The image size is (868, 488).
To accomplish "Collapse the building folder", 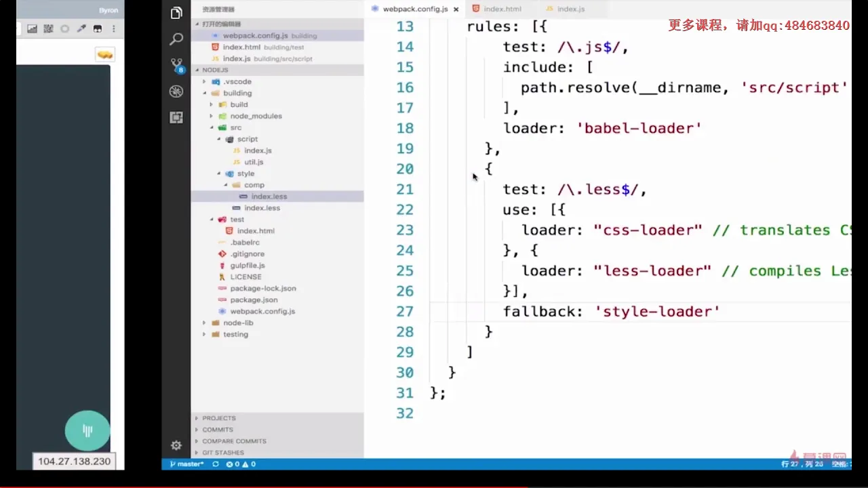I will (x=277, y=93).
